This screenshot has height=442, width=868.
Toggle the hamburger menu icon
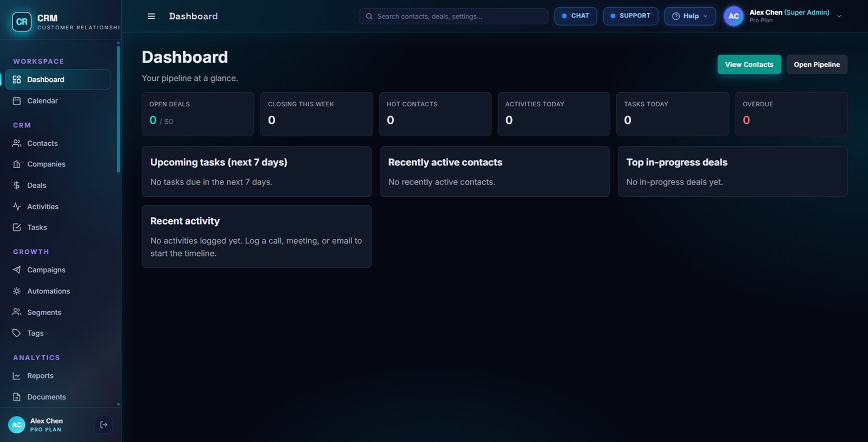click(151, 16)
